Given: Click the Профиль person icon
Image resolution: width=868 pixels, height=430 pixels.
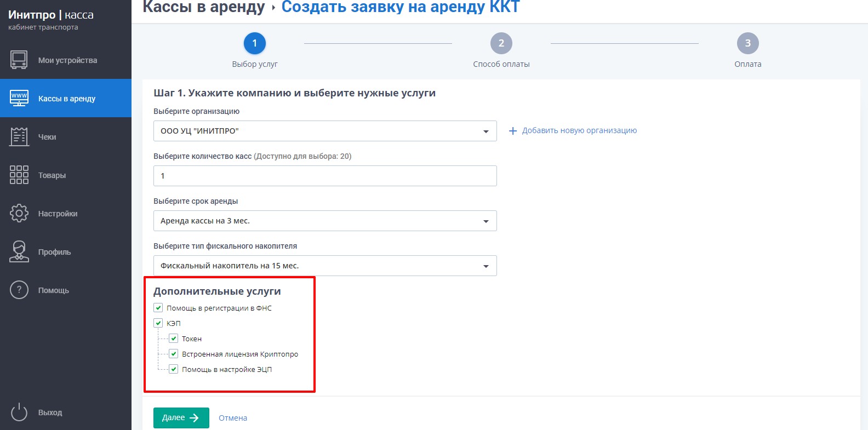Looking at the screenshot, I should 19,251.
